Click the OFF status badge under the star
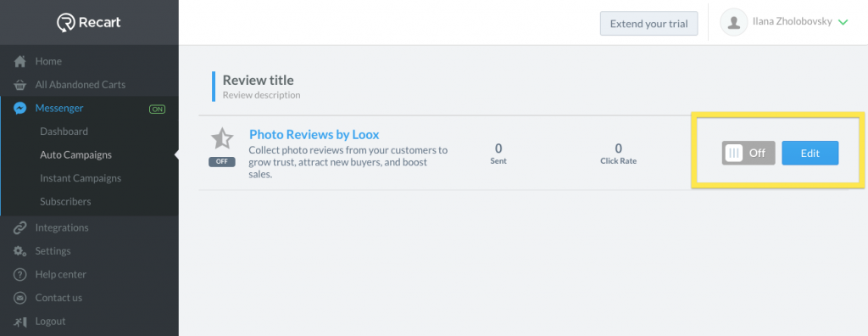This screenshot has height=336, width=868. (222, 162)
